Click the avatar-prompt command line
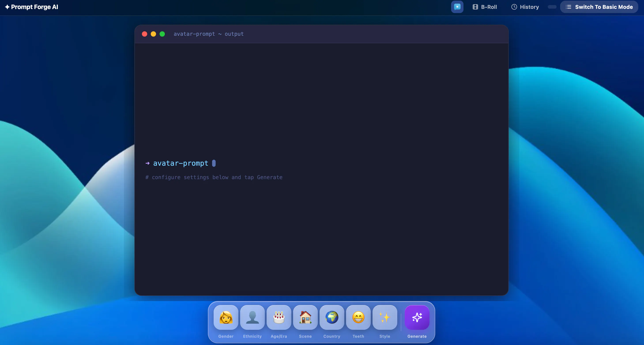Viewport: 644px width, 345px height. pyautogui.click(x=181, y=163)
